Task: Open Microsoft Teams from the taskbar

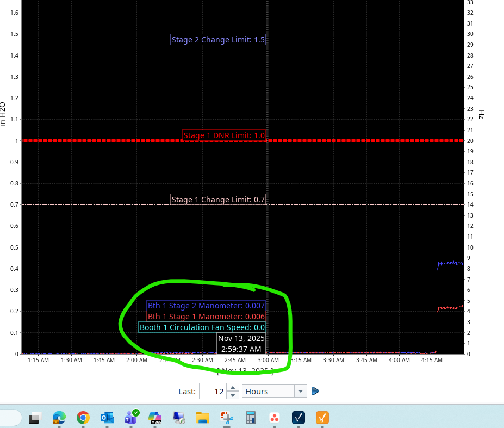Action: (x=131, y=417)
